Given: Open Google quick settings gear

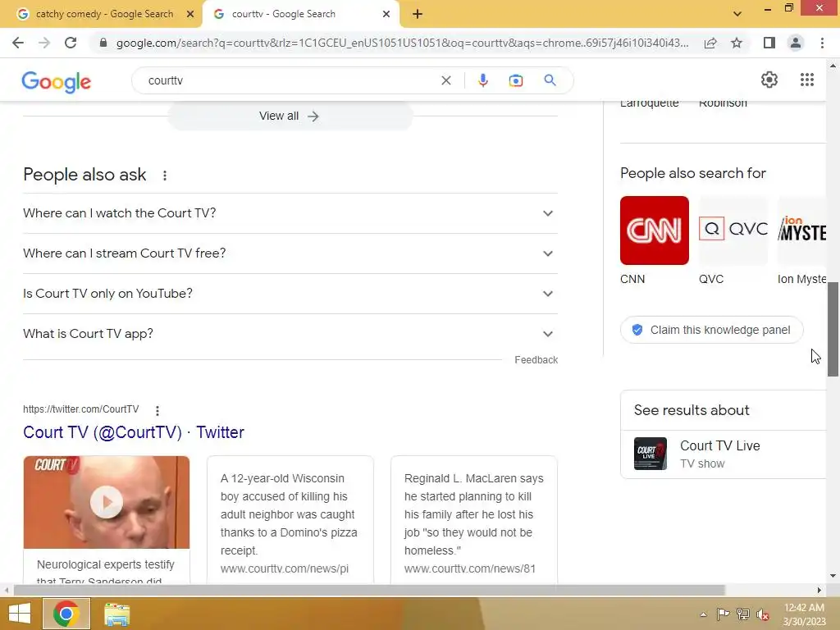Looking at the screenshot, I should point(769,80).
